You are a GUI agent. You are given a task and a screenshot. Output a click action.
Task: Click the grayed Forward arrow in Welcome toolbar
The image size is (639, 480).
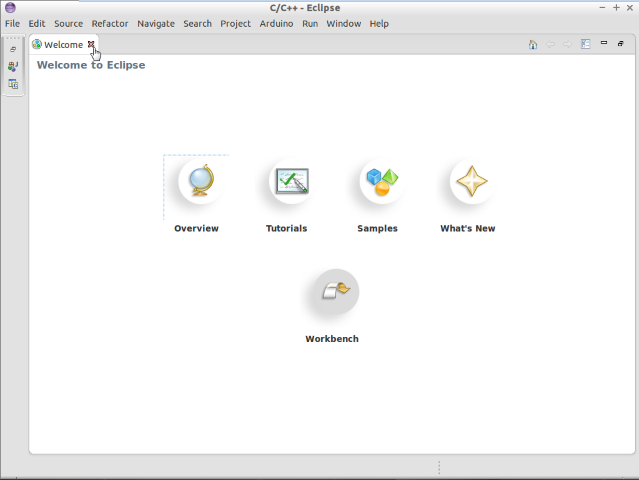pyautogui.click(x=567, y=44)
